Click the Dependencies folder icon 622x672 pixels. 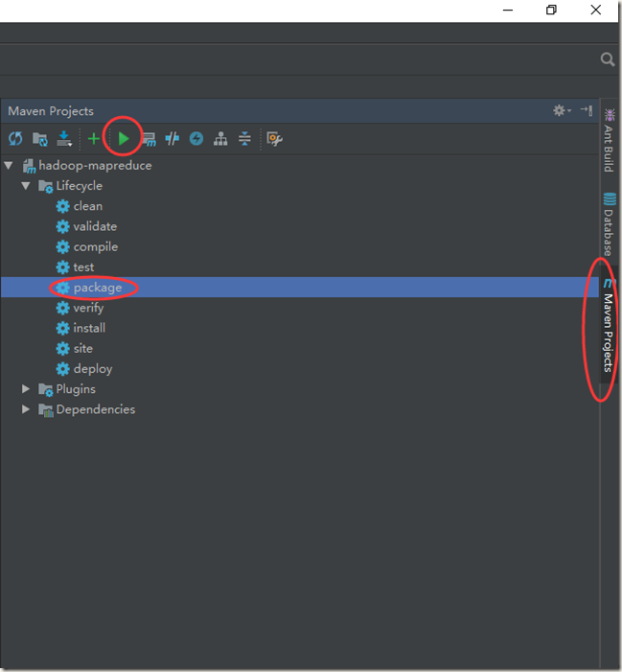coord(45,409)
